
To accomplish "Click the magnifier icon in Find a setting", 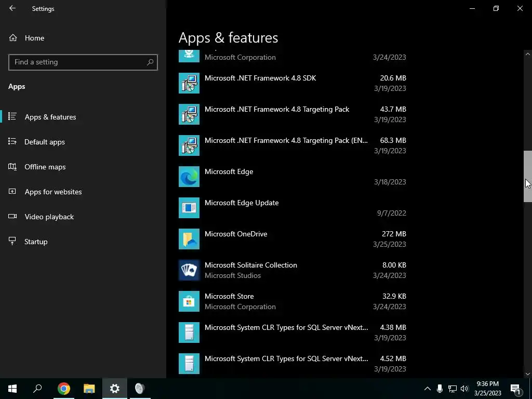I will click(150, 62).
